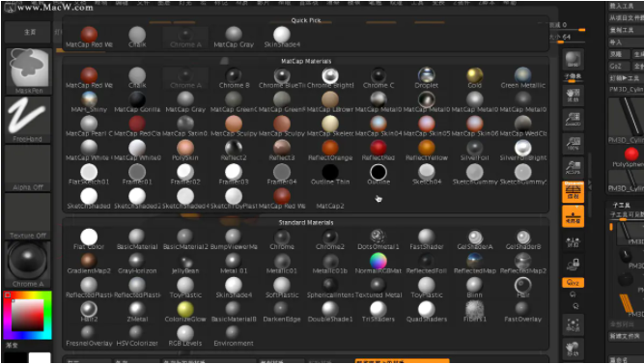Click the Scroll hand tool button
644x364 pixels.
tap(573, 97)
